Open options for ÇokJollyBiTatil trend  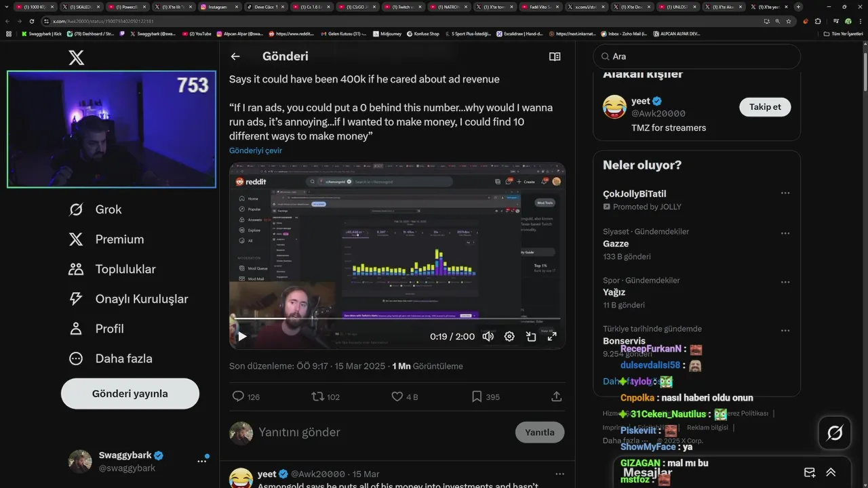pos(785,193)
